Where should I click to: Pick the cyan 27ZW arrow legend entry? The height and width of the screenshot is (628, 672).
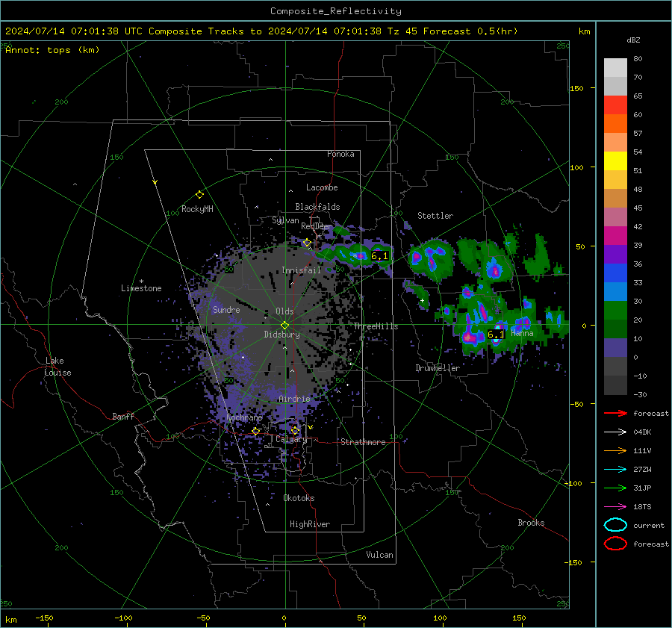(x=615, y=469)
